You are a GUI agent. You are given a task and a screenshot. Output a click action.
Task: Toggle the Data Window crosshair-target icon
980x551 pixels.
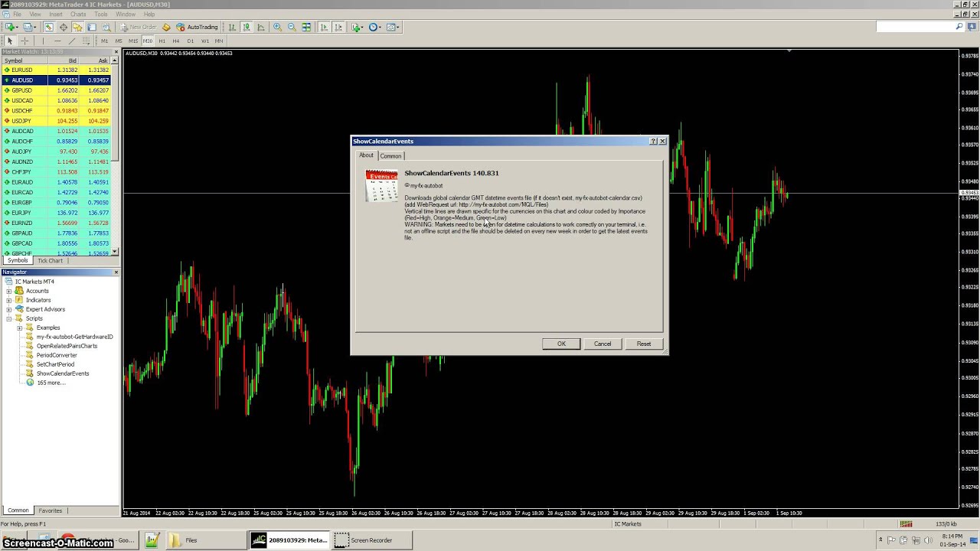click(64, 27)
